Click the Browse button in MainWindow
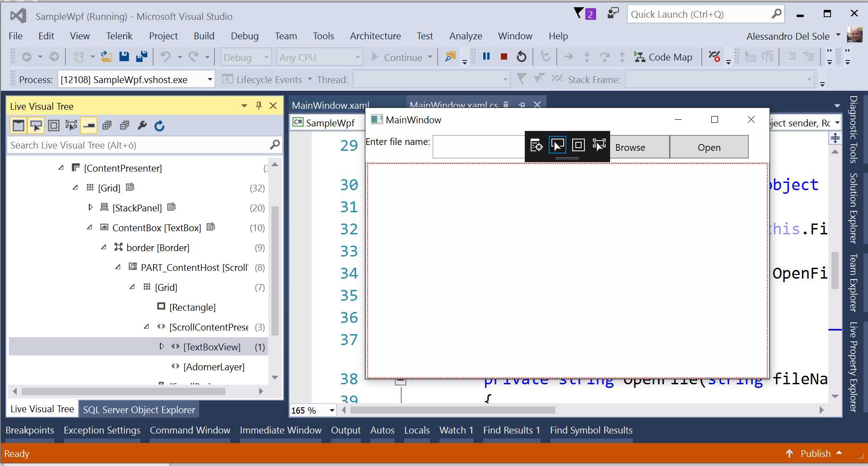Screen dimensions: 868x466 click(639, 147)
